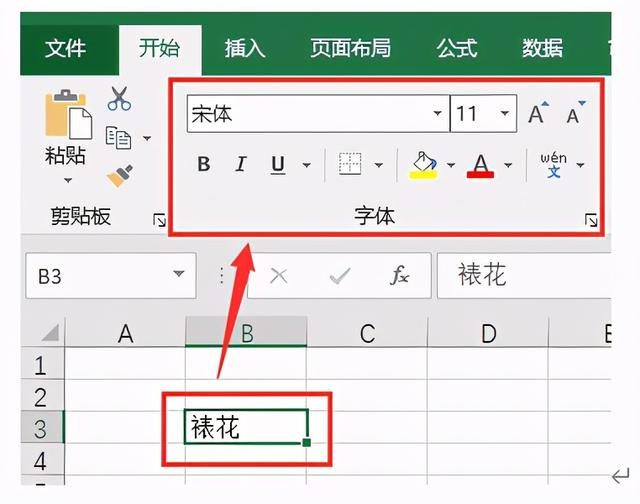The image size is (640, 504).
Task: Expand the borders options arrow
Action: pyautogui.click(x=378, y=165)
